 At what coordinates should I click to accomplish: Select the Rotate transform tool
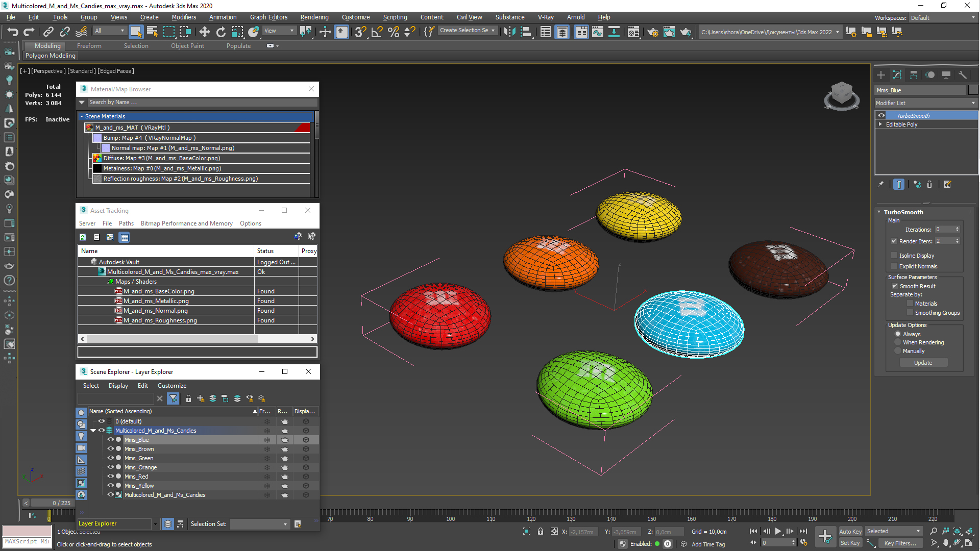[x=220, y=32]
